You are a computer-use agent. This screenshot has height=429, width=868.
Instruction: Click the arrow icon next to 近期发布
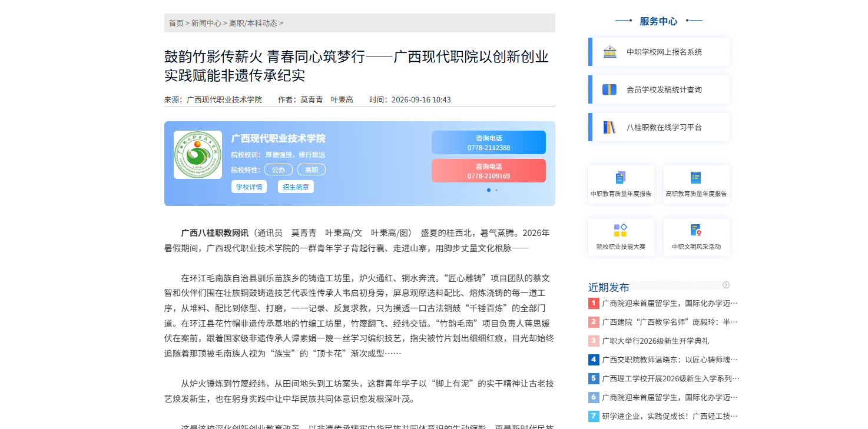(x=726, y=285)
